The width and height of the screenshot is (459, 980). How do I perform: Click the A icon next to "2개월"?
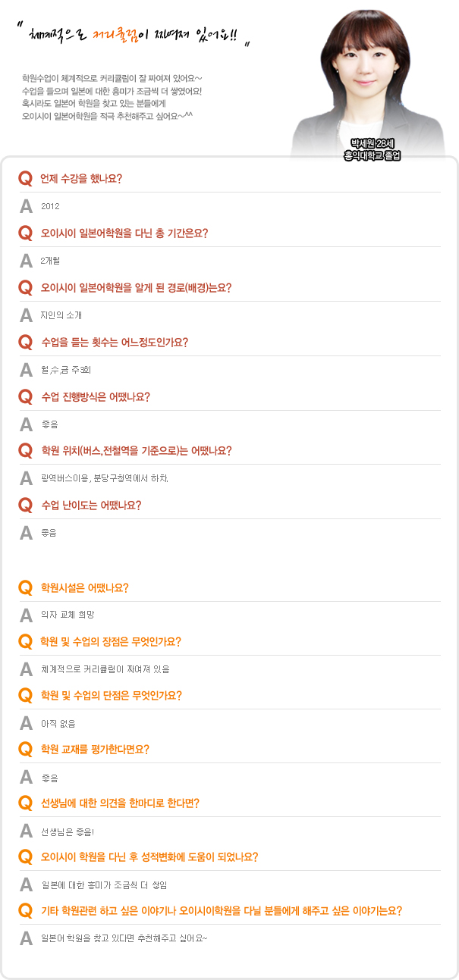[26, 261]
